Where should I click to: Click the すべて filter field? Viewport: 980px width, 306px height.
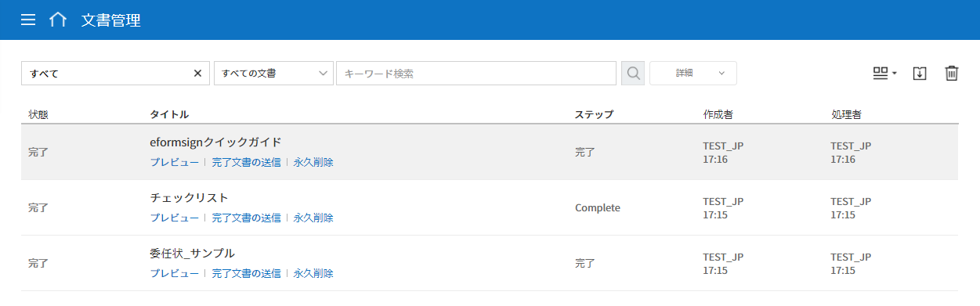(x=116, y=74)
